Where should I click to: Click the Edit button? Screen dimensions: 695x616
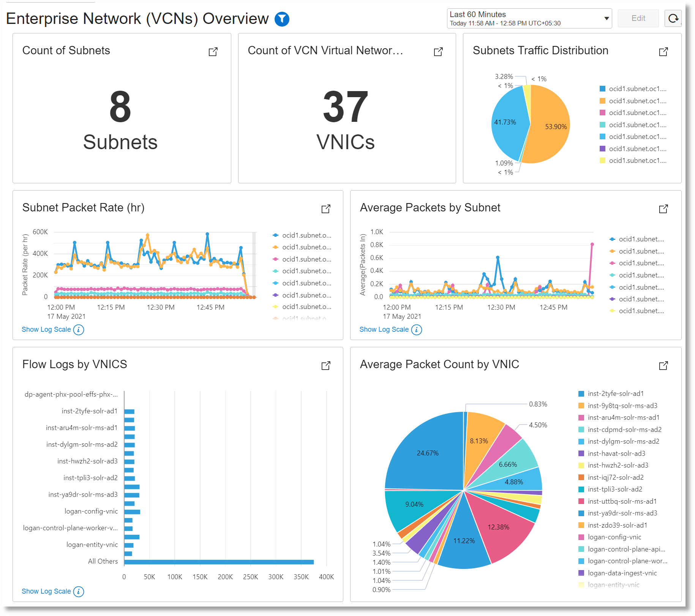[638, 18]
